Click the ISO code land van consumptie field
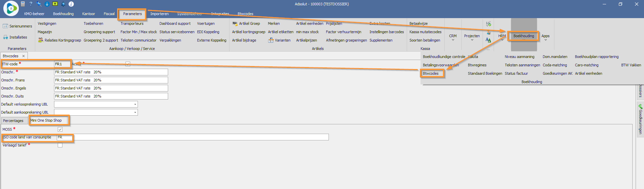Screen dimensions: 644x189 click(x=193, y=137)
